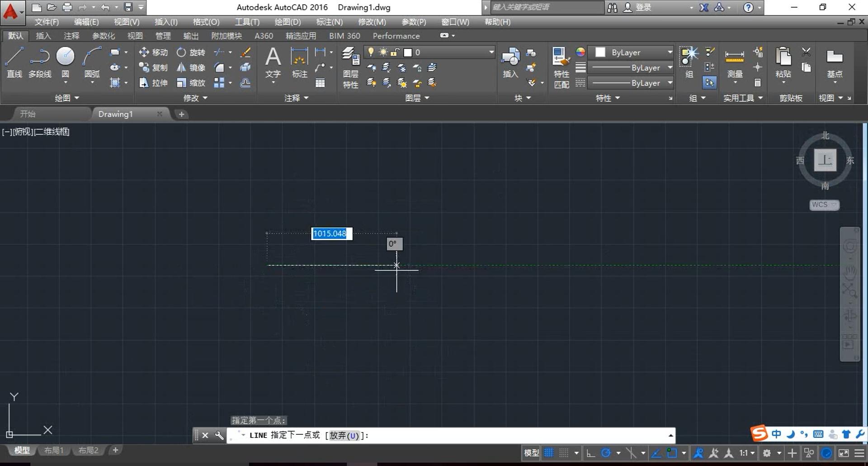Image resolution: width=868 pixels, height=466 pixels.
Task: Toggle grid display in status bar
Action: pyautogui.click(x=549, y=453)
